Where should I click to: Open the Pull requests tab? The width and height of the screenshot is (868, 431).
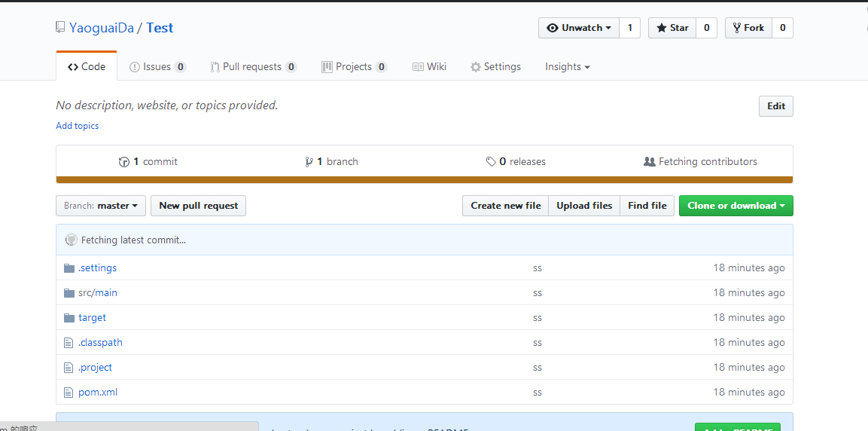tap(252, 67)
